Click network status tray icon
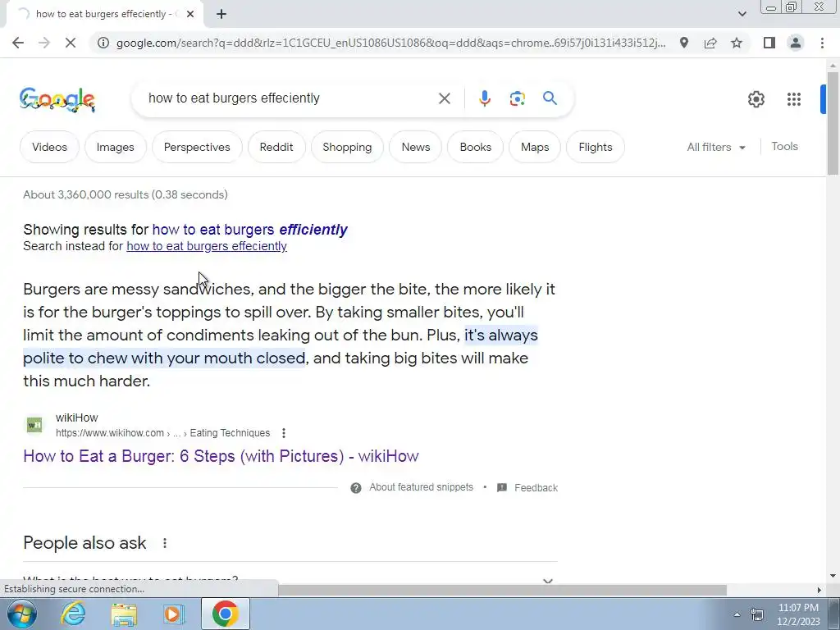 point(757,614)
